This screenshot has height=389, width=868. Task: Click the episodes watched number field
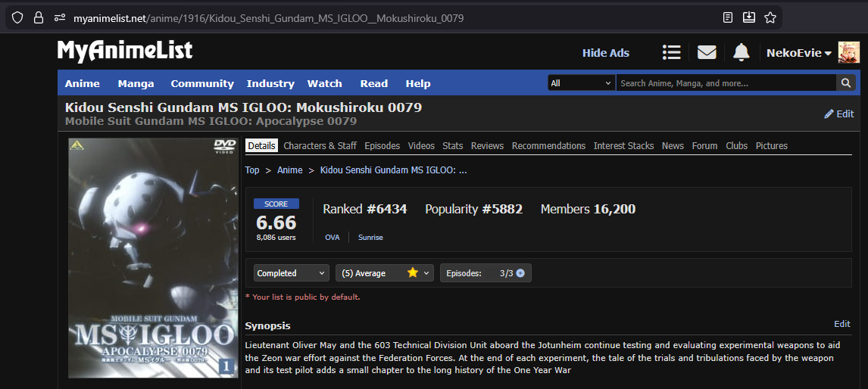tap(503, 272)
